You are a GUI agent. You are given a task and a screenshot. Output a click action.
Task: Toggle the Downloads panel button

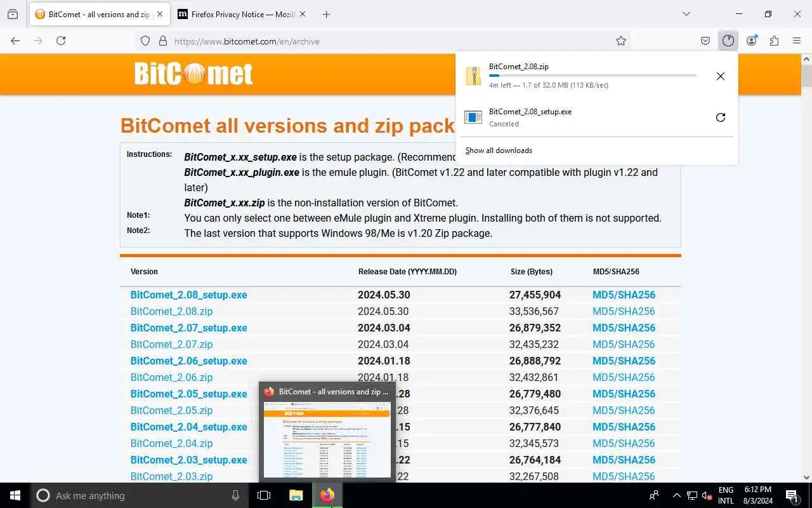(x=728, y=41)
